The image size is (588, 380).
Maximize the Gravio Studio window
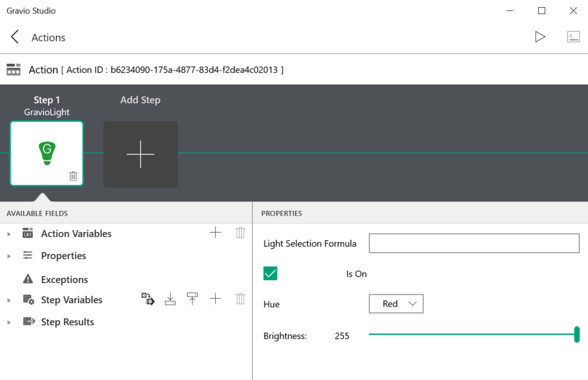tap(542, 11)
